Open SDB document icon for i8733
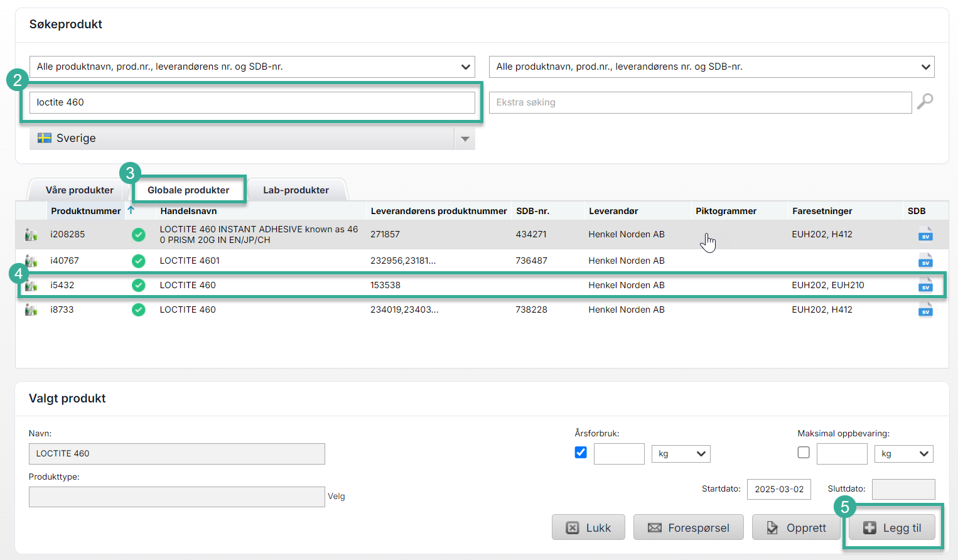958x560 pixels. [925, 310]
